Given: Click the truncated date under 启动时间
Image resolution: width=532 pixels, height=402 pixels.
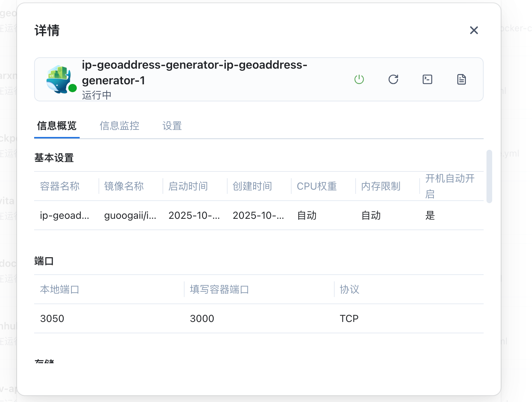Looking at the screenshot, I should pos(194,216).
